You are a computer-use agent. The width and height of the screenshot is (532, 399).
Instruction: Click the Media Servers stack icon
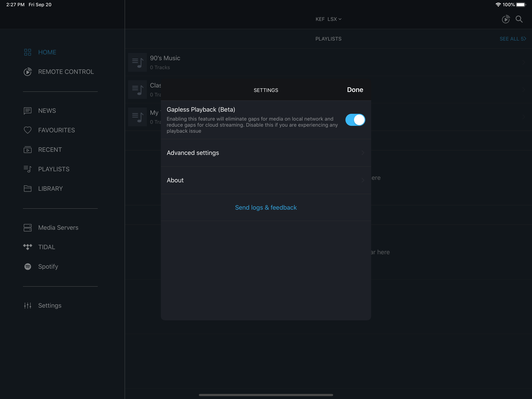pyautogui.click(x=28, y=228)
